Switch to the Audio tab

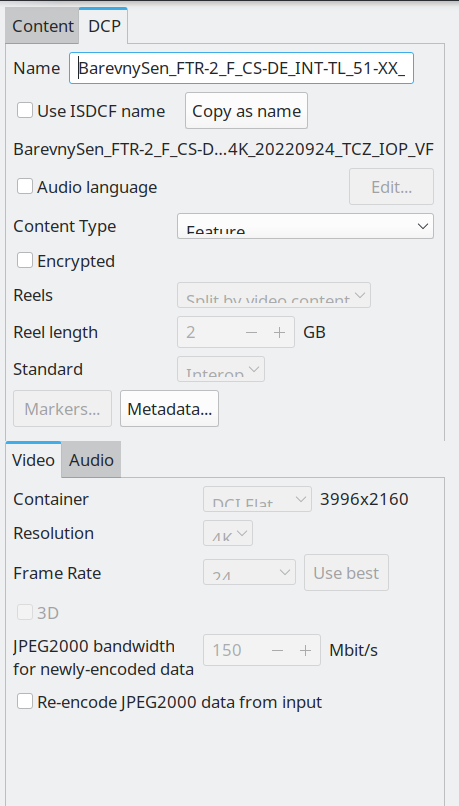coord(91,460)
